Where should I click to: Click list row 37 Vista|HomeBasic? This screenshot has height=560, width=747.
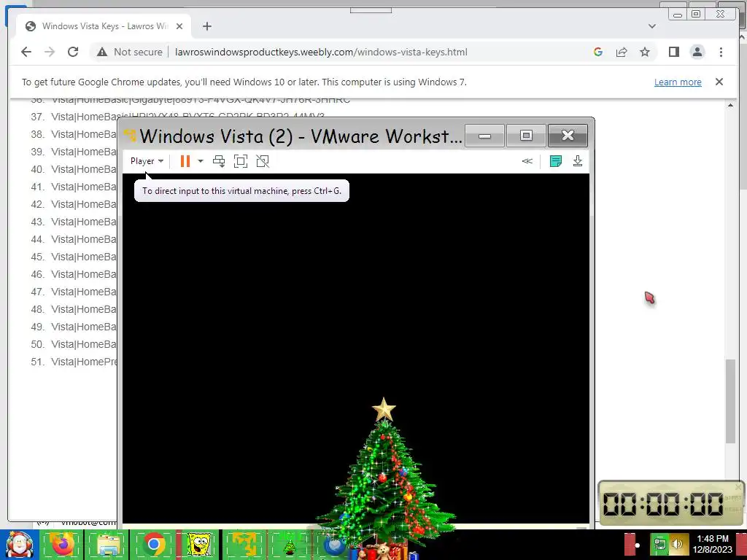pos(177,117)
